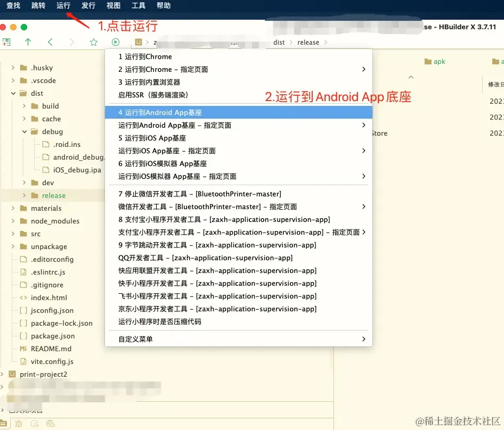Expand 运行到Chrome - 指定页面 submenu
This screenshot has height=430, width=504.
(x=239, y=69)
